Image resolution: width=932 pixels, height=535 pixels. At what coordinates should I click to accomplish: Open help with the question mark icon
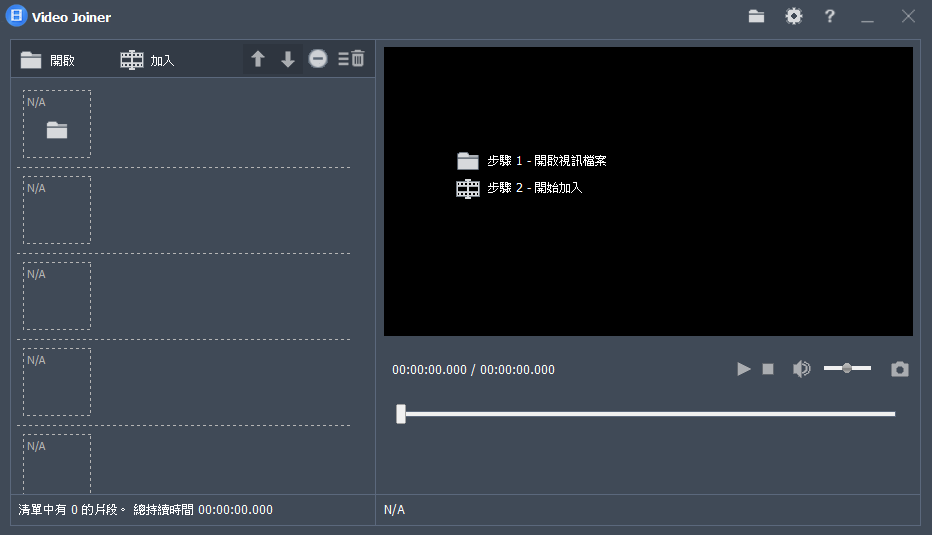[x=830, y=16]
